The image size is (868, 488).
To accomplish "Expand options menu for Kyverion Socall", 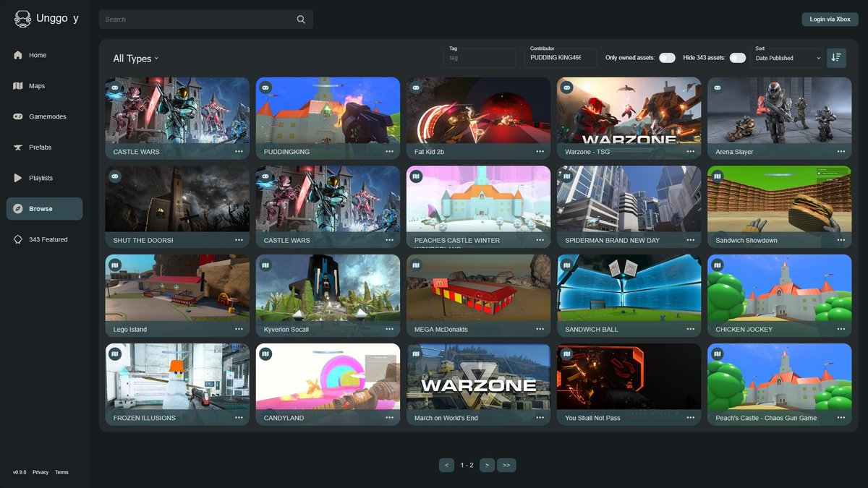I will (x=389, y=329).
